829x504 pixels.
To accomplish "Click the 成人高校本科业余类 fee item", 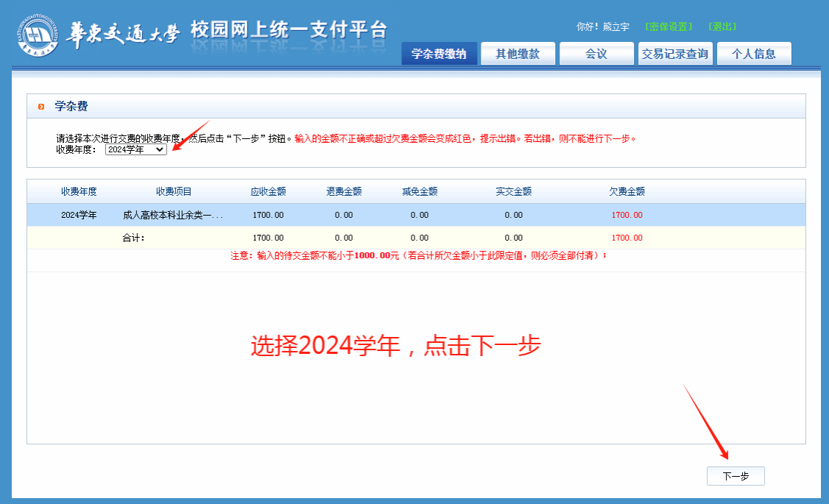I will coord(172,215).
